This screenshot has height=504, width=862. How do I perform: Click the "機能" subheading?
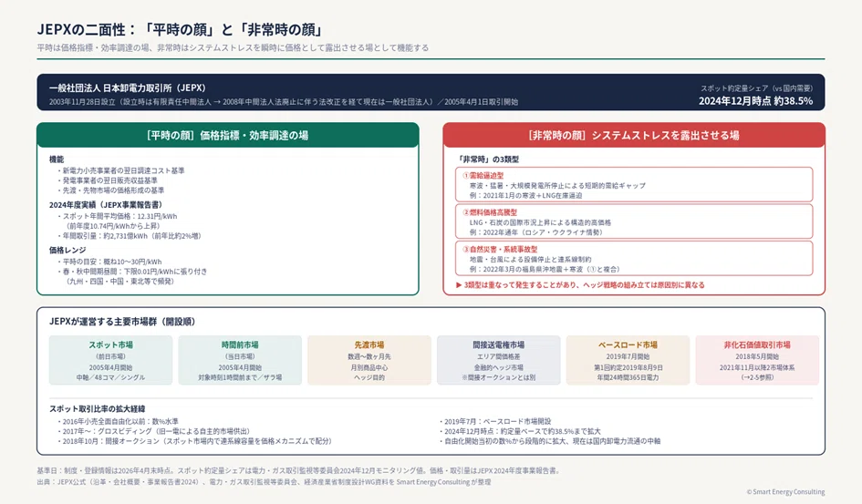(57, 159)
